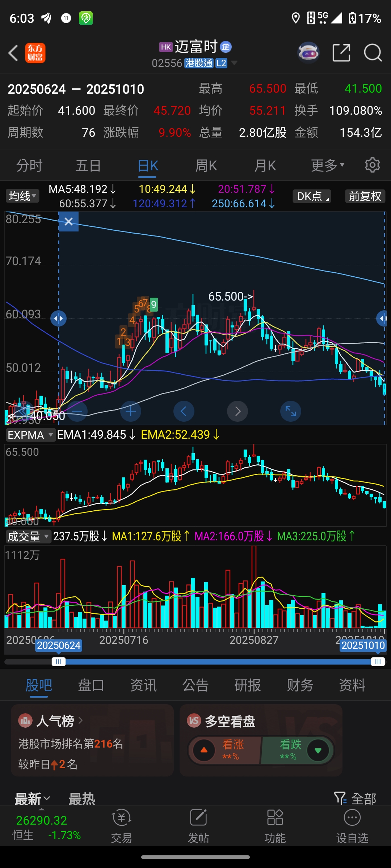391x868 pixels.
Task: Open the 研报 tab
Action: (x=248, y=685)
